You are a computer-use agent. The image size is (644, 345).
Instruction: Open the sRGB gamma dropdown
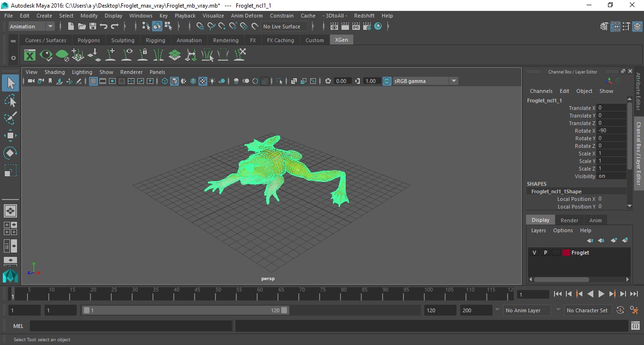425,81
